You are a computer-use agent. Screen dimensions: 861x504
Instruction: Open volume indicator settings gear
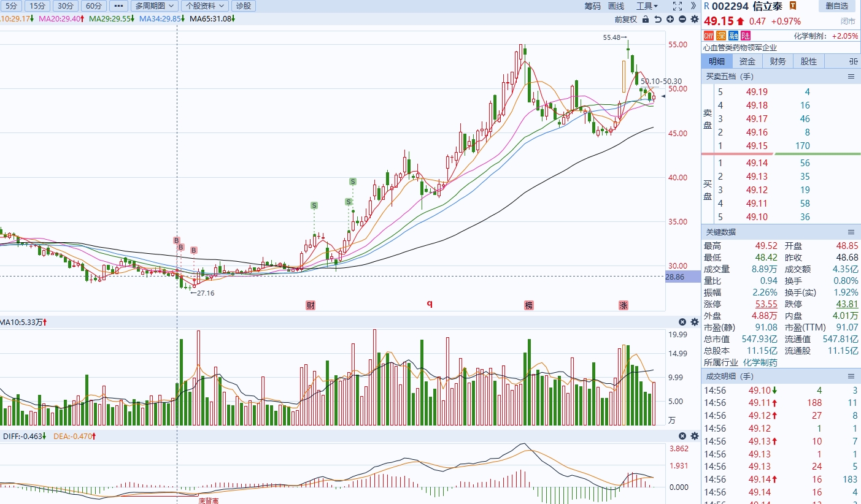695,322
